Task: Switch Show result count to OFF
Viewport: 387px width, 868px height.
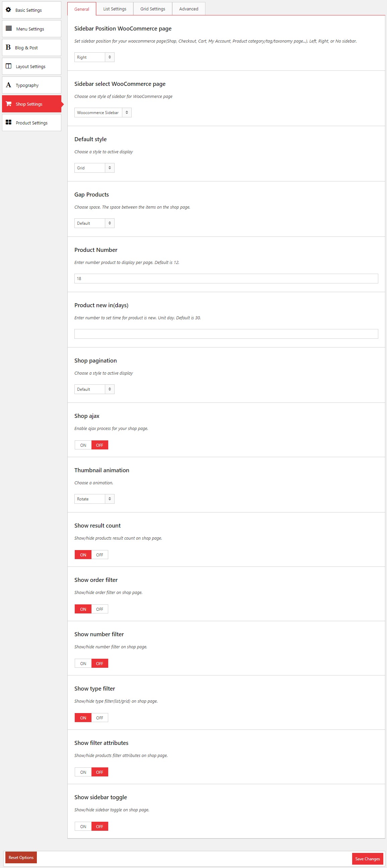Action: [100, 555]
